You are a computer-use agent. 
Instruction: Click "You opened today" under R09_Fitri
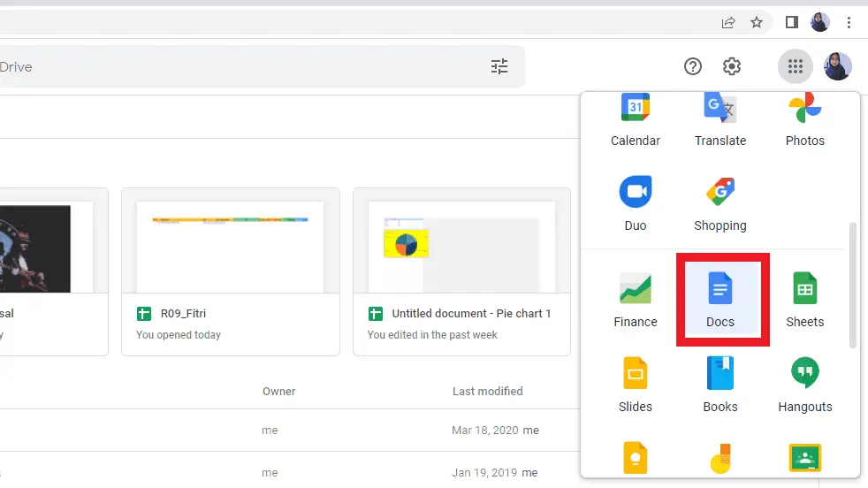(x=179, y=335)
